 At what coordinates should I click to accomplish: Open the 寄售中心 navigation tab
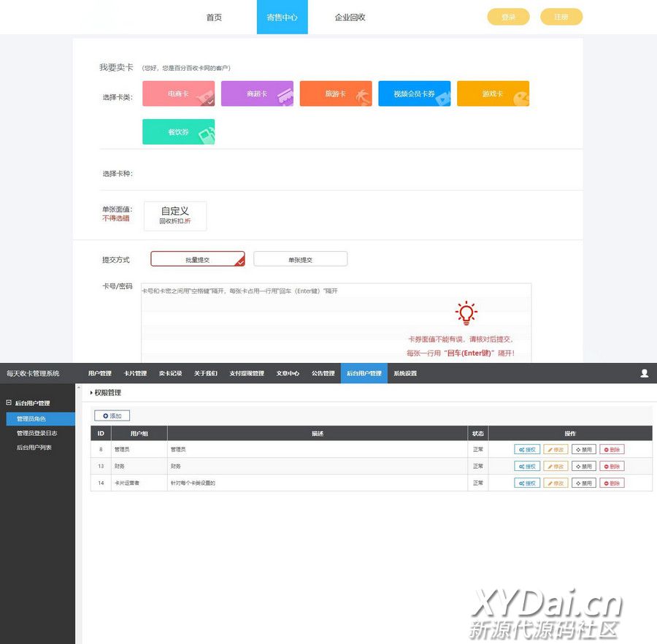tap(282, 18)
